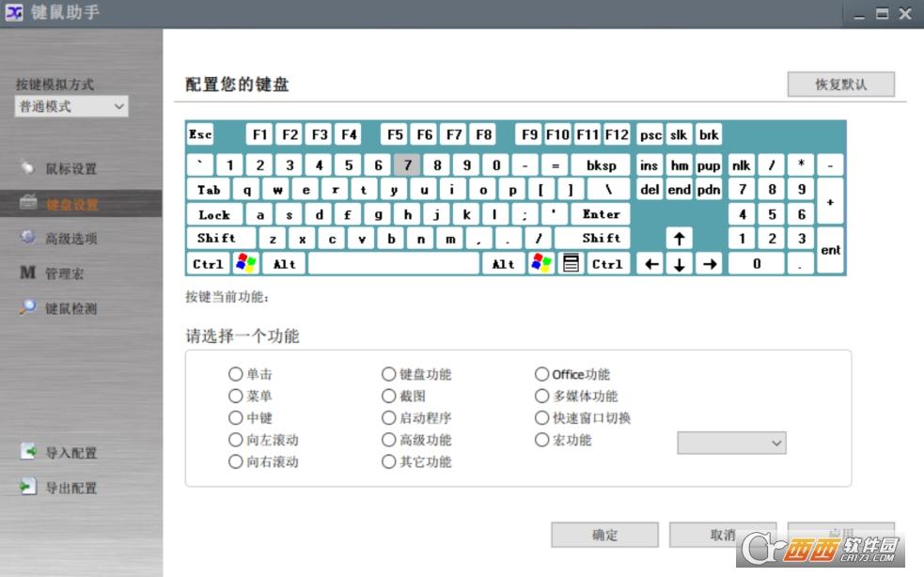The width and height of the screenshot is (924, 577).
Task: Click the highlighted 7 number-row key
Action: (407, 165)
